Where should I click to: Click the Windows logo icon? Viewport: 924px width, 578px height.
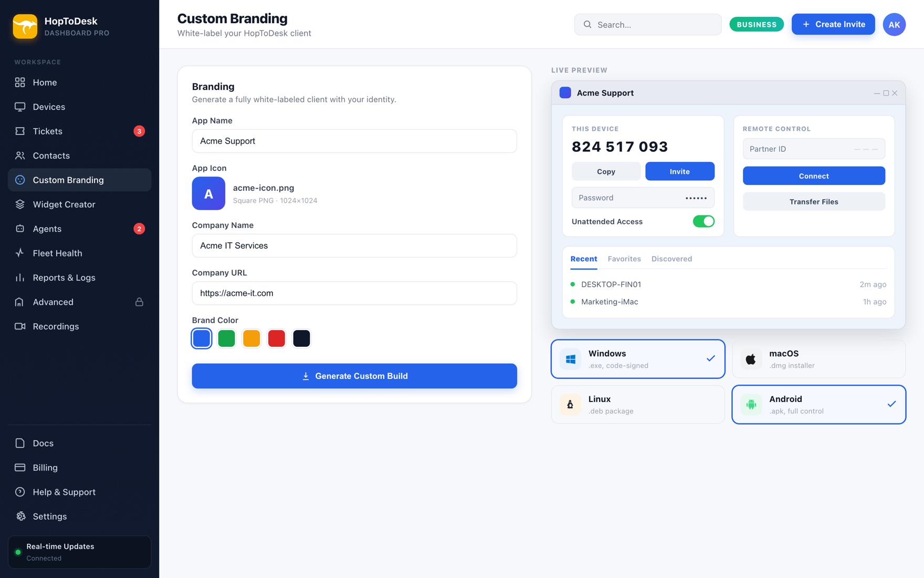[x=571, y=359]
